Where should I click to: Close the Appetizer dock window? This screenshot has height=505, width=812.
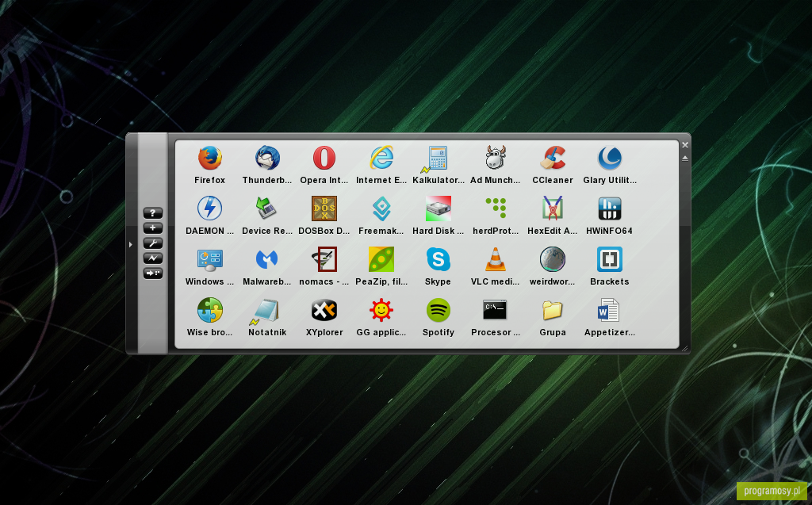pos(685,145)
